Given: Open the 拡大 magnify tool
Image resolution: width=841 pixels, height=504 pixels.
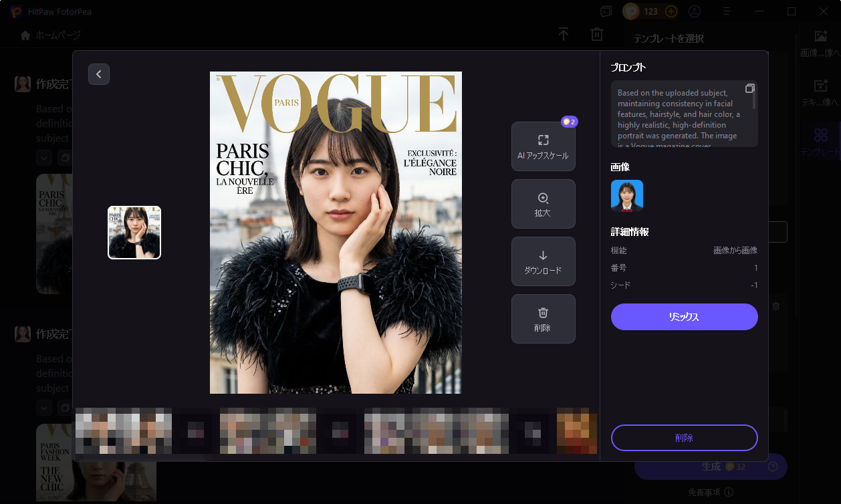Looking at the screenshot, I should (x=543, y=203).
